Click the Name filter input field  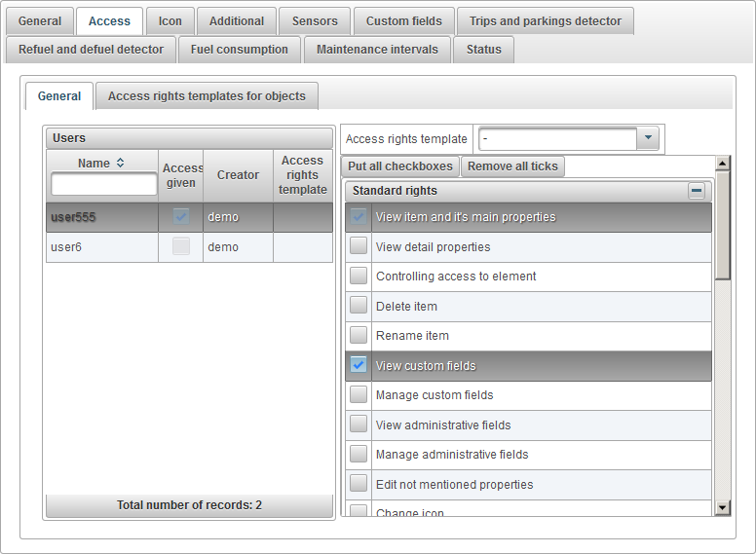pos(103,184)
